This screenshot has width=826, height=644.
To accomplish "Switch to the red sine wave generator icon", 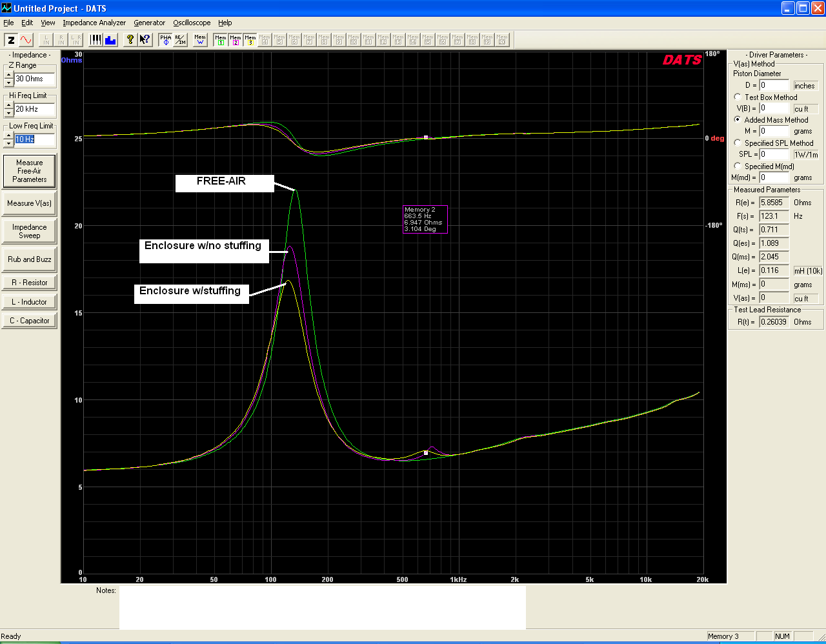I will [26, 40].
